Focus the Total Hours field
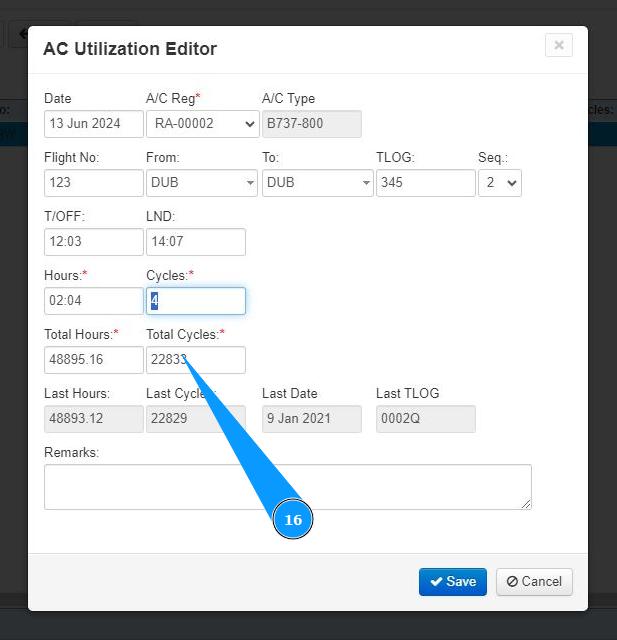Screen dimensions: 617x640 pos(94,360)
